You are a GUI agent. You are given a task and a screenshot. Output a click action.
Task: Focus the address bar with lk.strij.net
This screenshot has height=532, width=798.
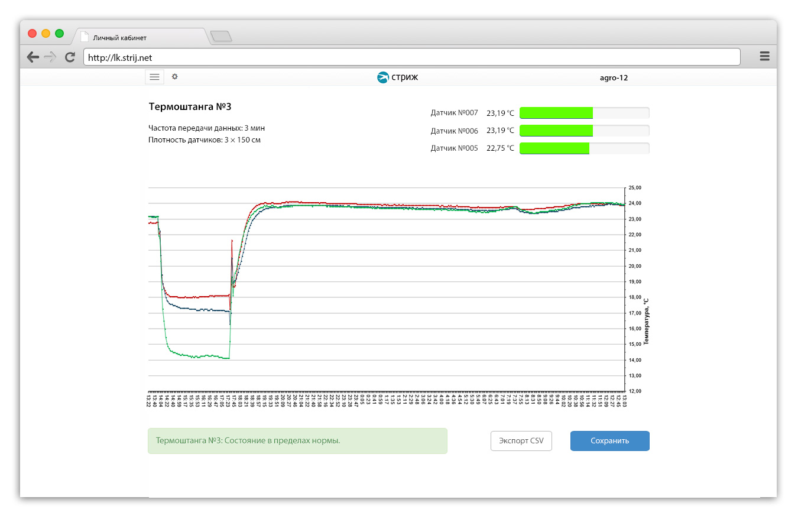[411, 57]
